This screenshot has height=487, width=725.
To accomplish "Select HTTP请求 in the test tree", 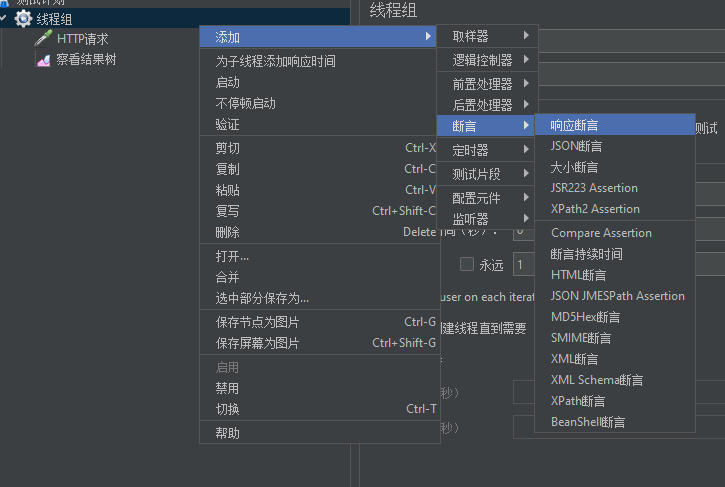I will tap(82, 39).
